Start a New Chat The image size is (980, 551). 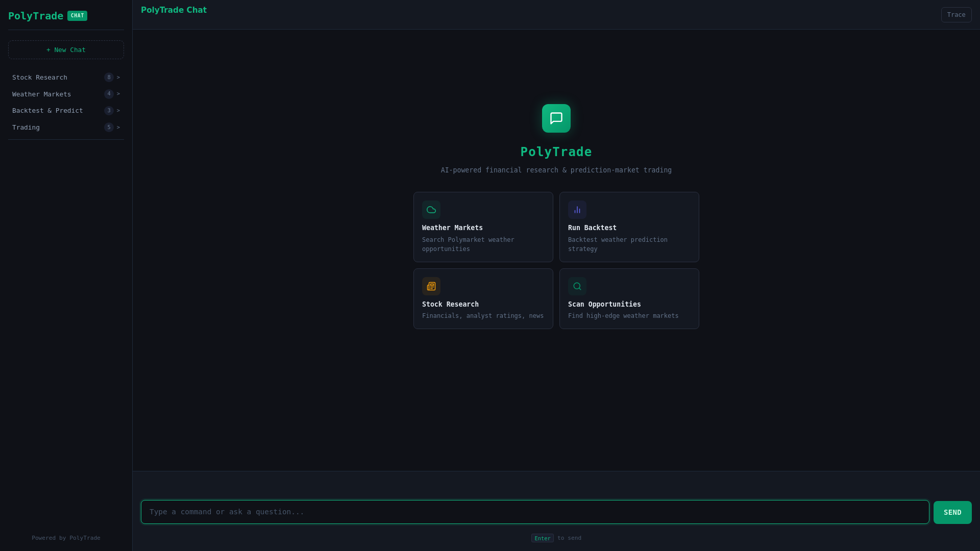(x=66, y=50)
